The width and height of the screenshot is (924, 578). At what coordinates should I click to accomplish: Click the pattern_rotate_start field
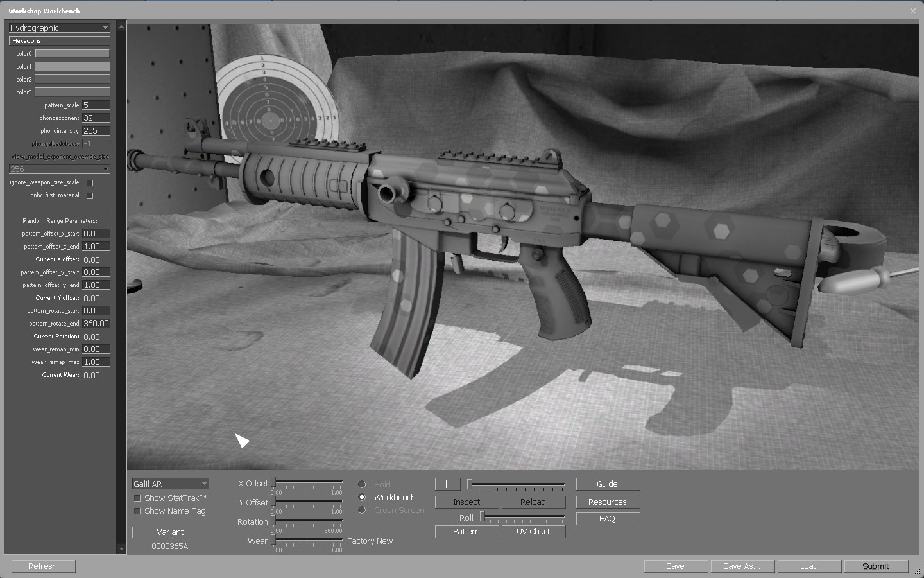click(x=96, y=311)
